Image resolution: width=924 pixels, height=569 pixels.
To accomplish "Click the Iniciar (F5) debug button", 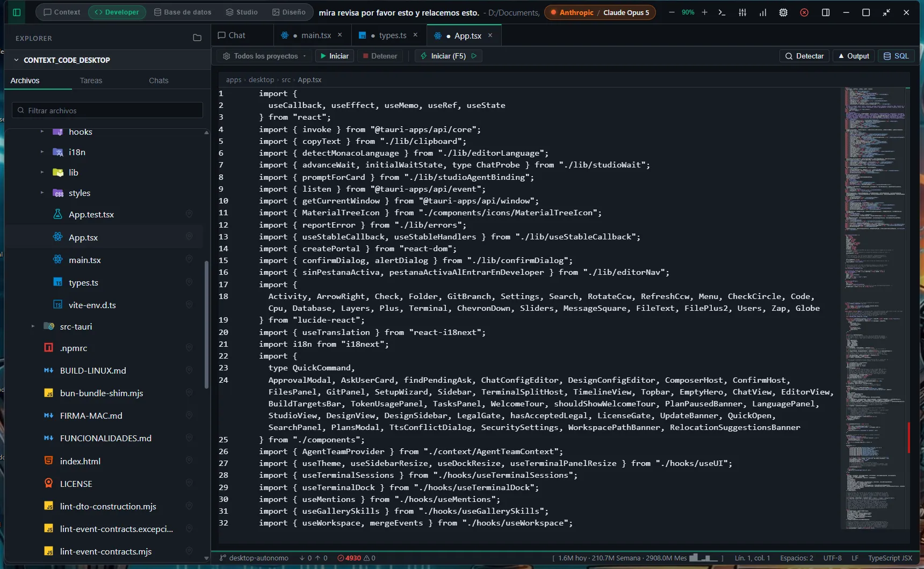I will tap(449, 56).
